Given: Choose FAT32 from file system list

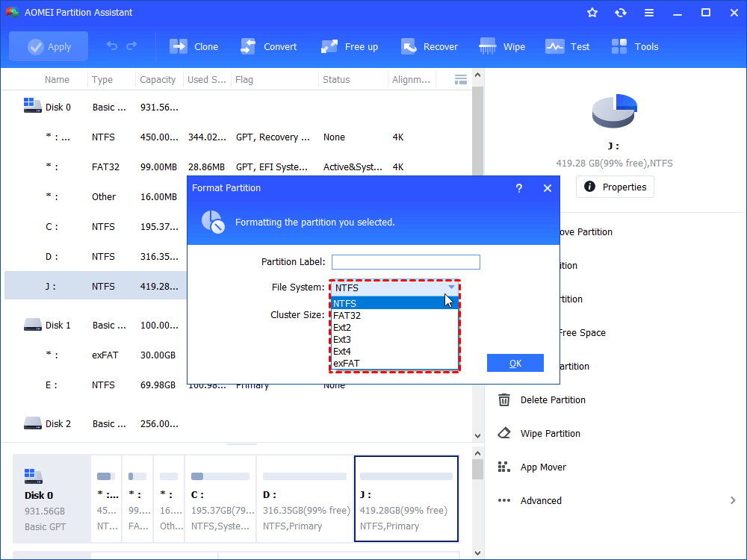Looking at the screenshot, I should pos(347,315).
